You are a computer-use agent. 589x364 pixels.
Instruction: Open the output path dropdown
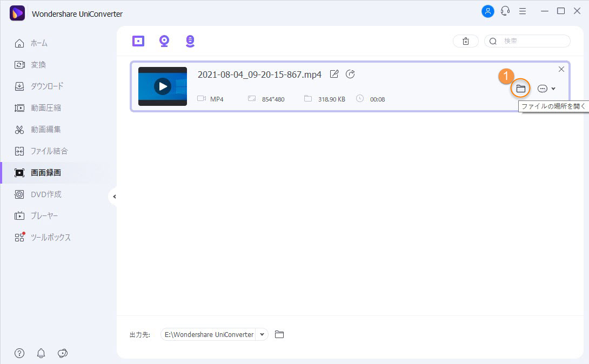tap(262, 334)
